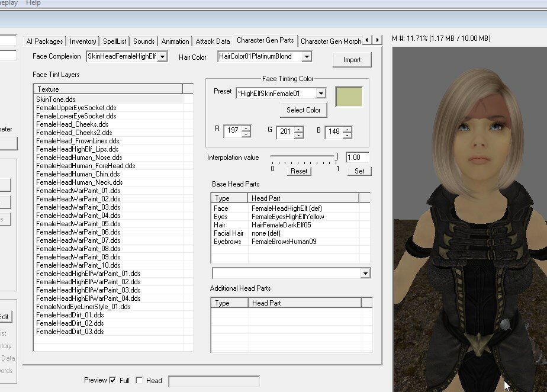This screenshot has height=392, width=547.
Task: Select FemaleNordEyeLinerStyle_01.dds texture row
Action: pyautogui.click(x=108, y=307)
